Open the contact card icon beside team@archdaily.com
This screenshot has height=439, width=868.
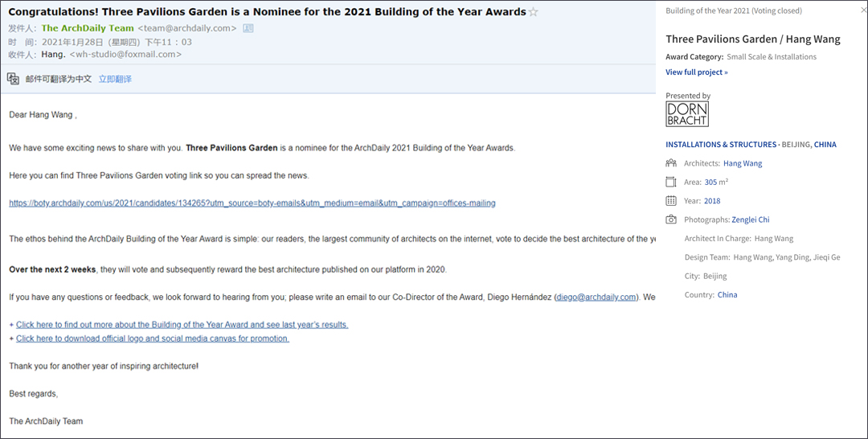click(x=248, y=28)
